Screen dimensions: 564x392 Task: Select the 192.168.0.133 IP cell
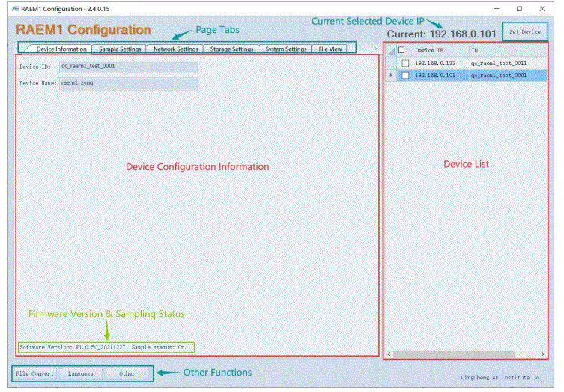[x=440, y=63]
